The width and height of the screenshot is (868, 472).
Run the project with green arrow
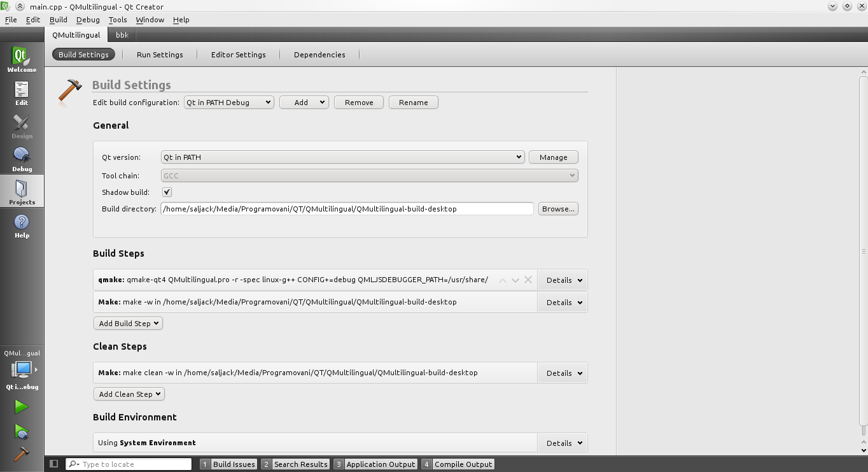[x=22, y=406]
